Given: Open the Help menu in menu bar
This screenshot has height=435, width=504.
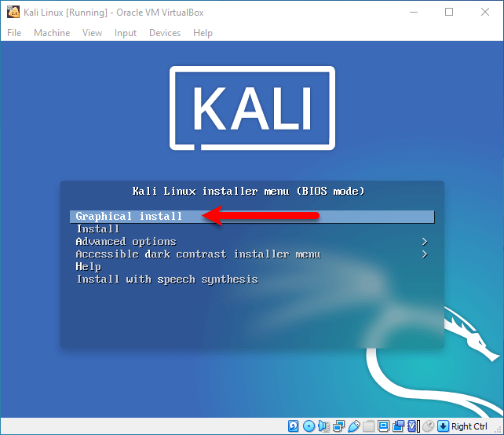Looking at the screenshot, I should point(203,33).
